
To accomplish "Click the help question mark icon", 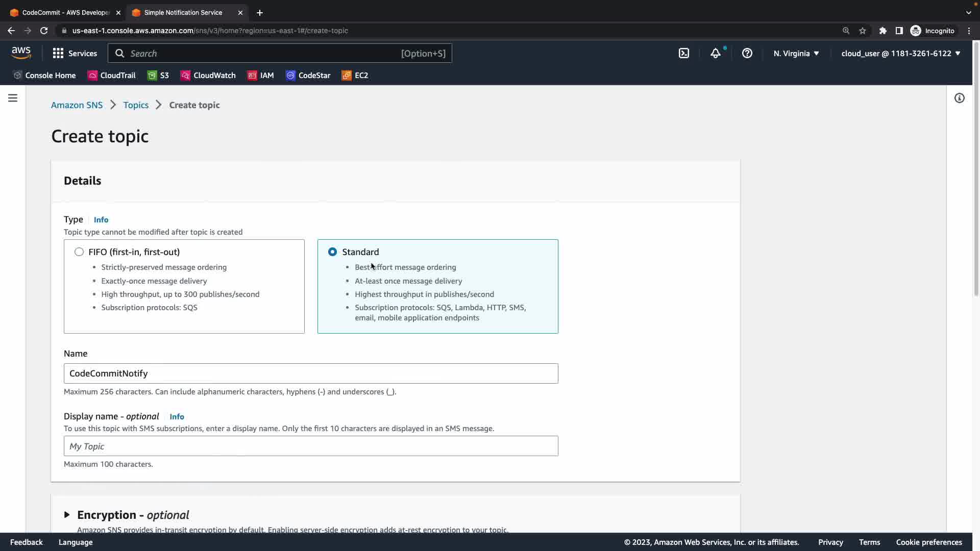I will tap(747, 54).
